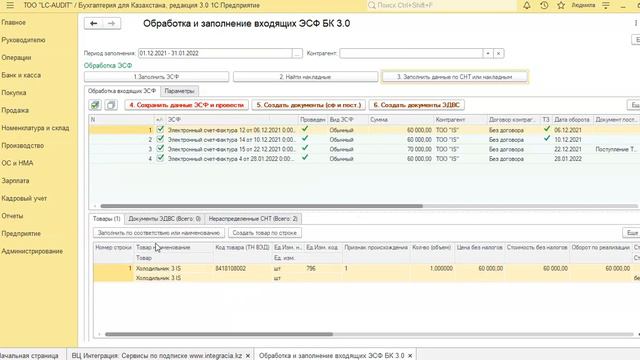Click Создать товар по строке button

(264, 233)
